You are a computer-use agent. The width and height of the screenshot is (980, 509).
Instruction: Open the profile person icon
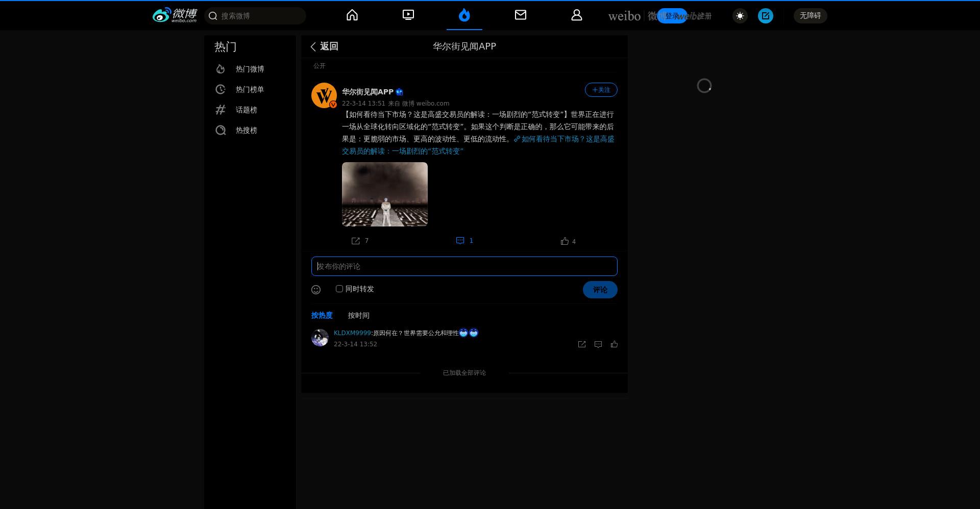pos(577,15)
